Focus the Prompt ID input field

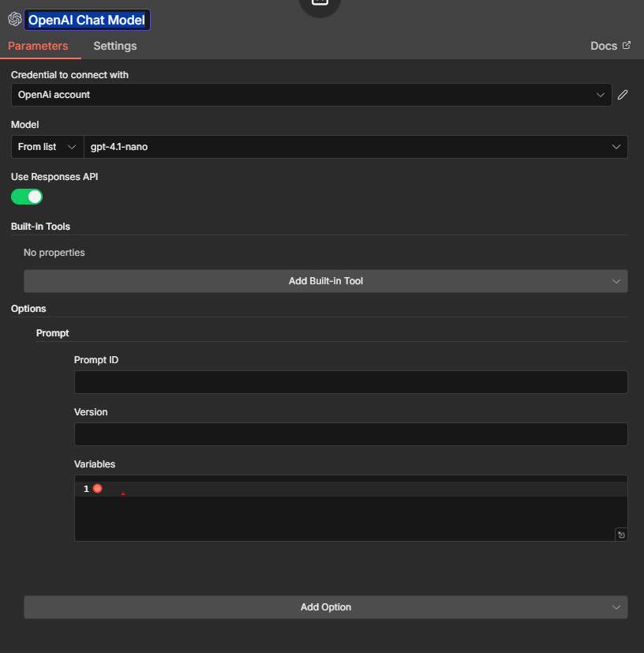click(350, 382)
